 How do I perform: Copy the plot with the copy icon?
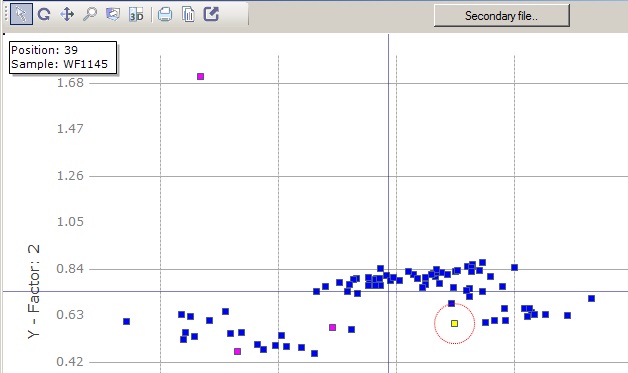pyautogui.click(x=188, y=14)
